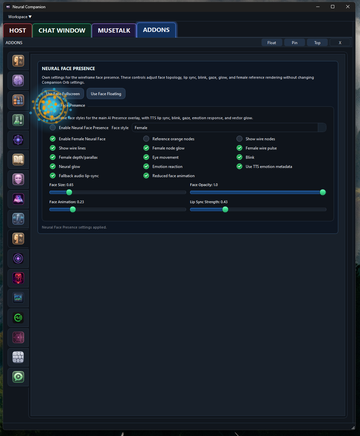Adjust the Face Opacity slider
360x436 pixels.
[258, 192]
